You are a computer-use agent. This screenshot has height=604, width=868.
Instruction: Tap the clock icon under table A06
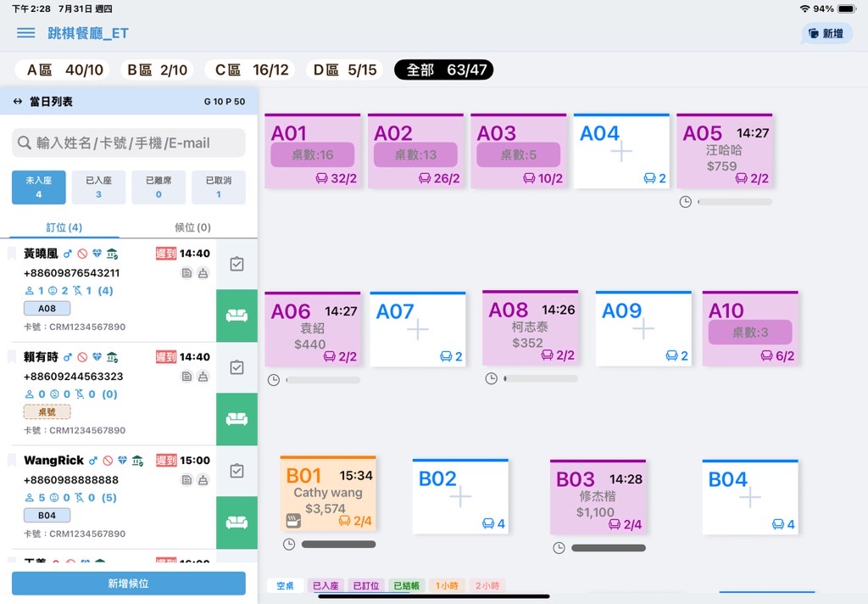[x=273, y=380]
